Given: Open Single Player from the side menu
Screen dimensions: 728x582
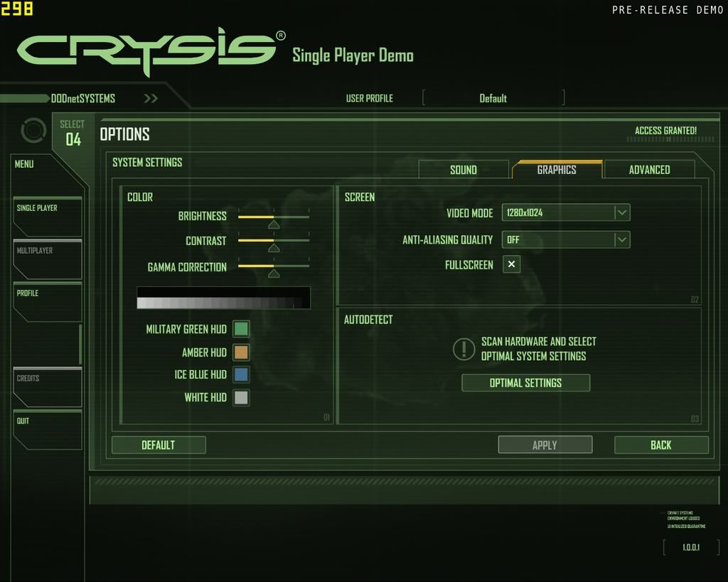Looking at the screenshot, I should (x=48, y=216).
